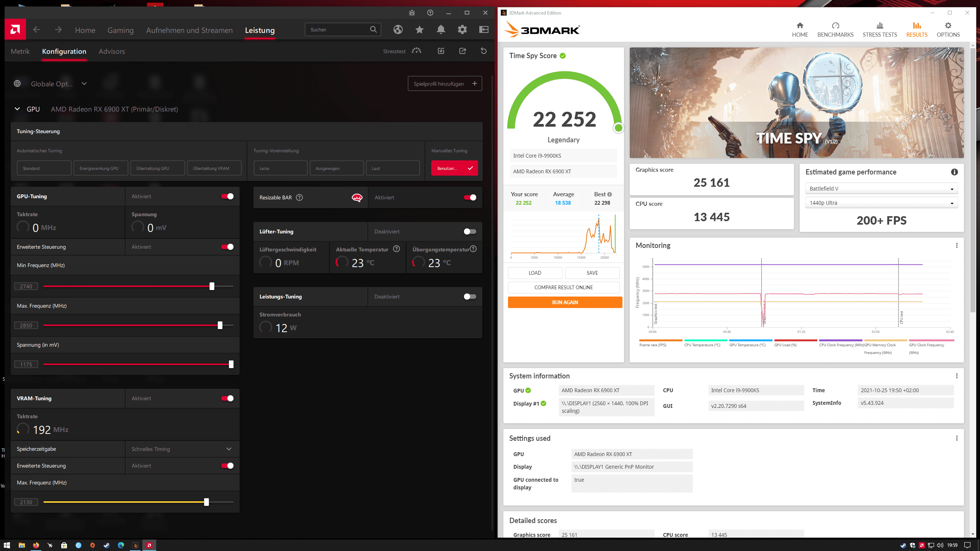The image size is (980, 551).
Task: Open the Battlefield V game dropdown
Action: point(881,189)
